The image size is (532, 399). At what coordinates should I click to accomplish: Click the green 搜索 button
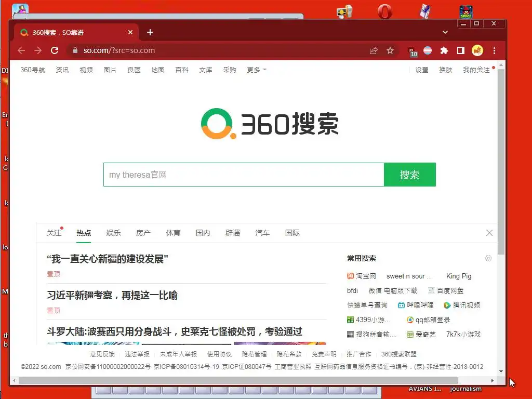(x=410, y=175)
